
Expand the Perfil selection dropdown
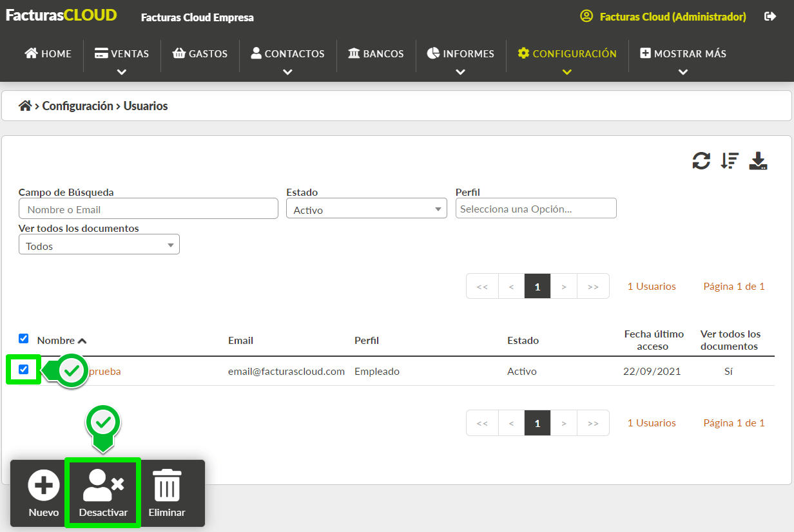(x=536, y=209)
